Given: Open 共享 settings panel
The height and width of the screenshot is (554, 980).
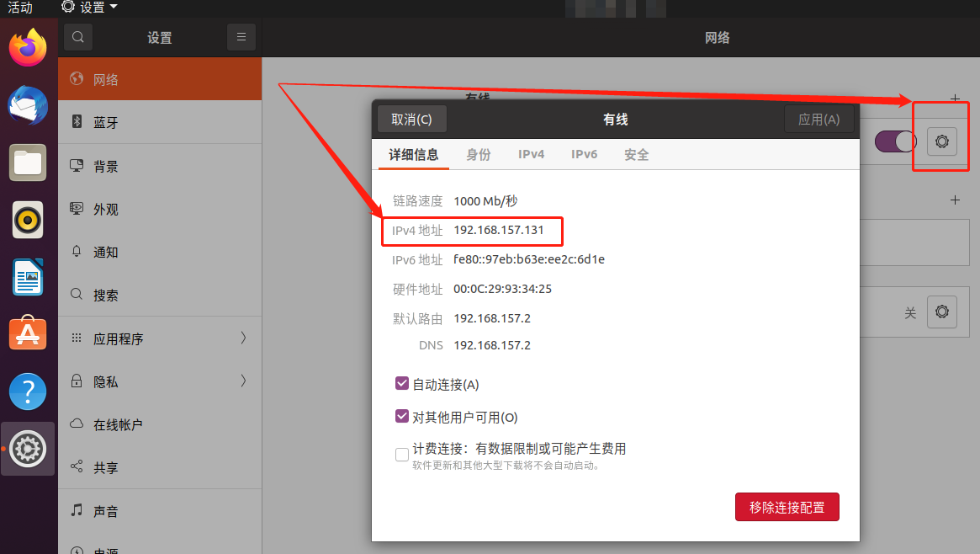Looking at the screenshot, I should [160, 467].
